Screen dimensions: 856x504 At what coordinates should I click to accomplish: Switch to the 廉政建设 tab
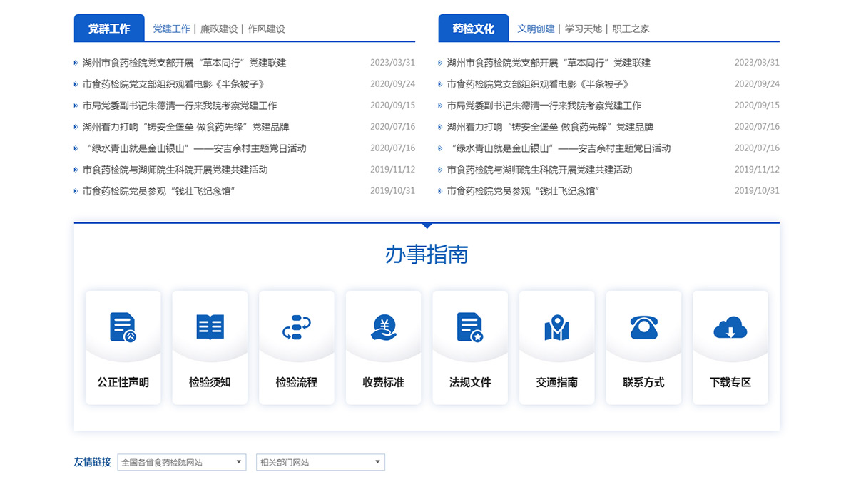click(218, 29)
